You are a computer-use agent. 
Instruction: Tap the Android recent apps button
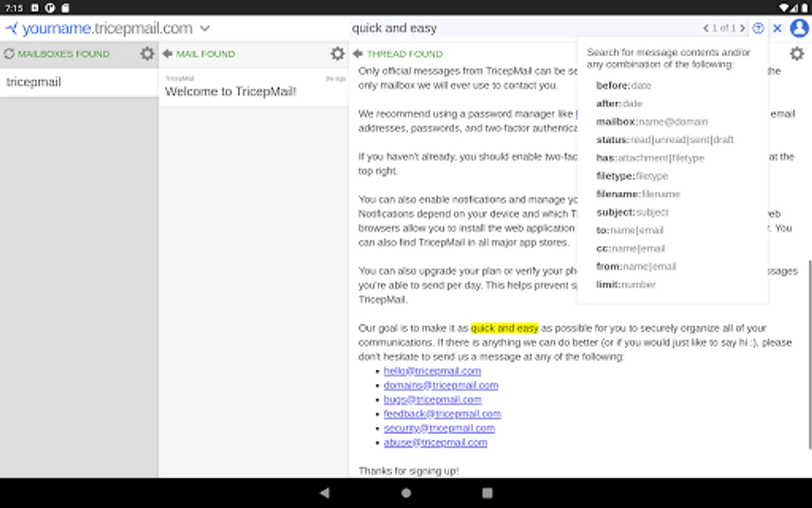click(x=487, y=493)
